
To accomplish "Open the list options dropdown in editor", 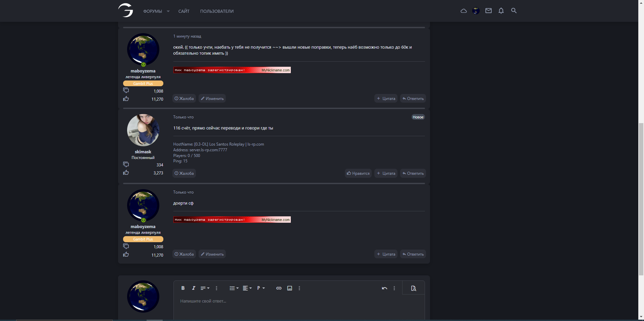I will point(234,288).
